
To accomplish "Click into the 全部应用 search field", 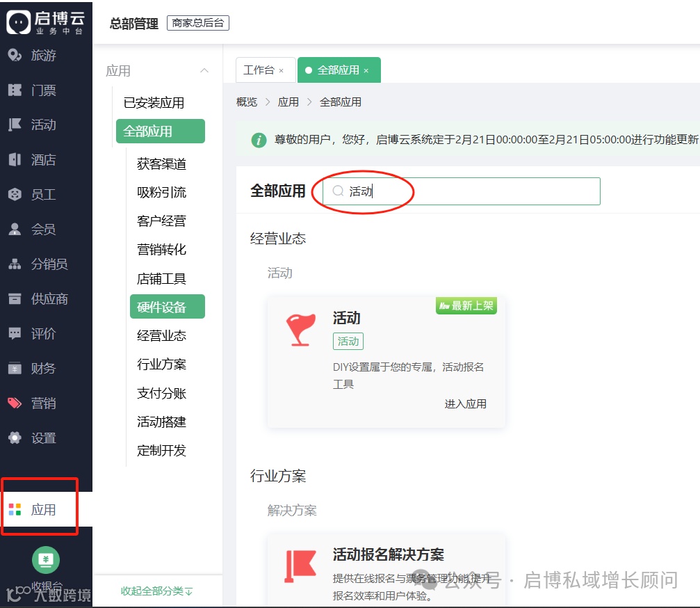I will tap(461, 191).
